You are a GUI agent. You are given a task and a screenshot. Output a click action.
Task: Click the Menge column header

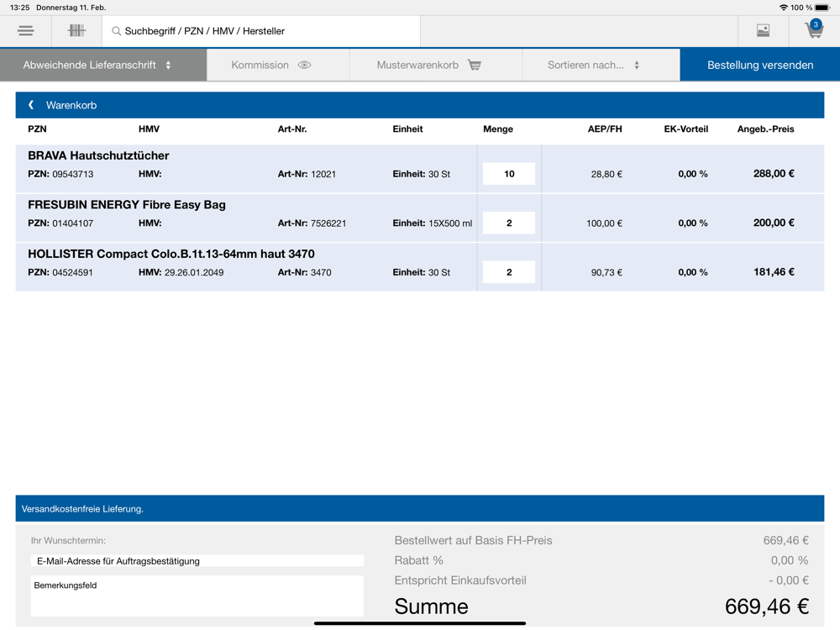click(x=498, y=129)
